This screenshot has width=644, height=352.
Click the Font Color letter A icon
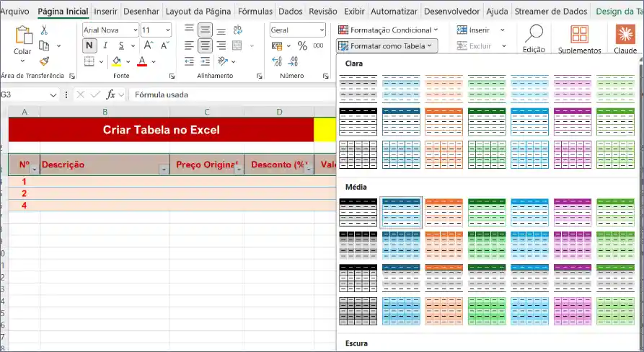(x=142, y=61)
